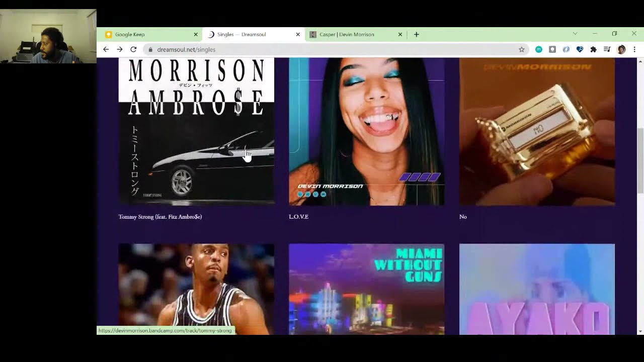Switch to the Google Keep tab
Viewport: 644px width, 362px height.
(151, 34)
